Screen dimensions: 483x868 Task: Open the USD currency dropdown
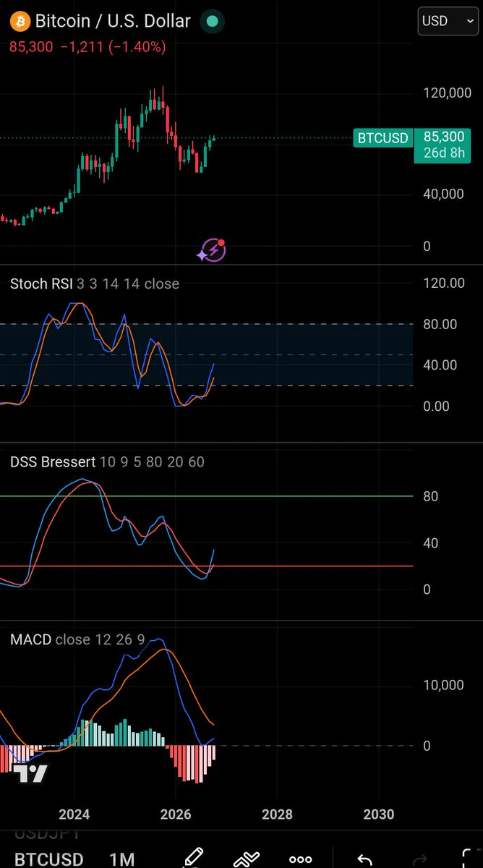[448, 21]
